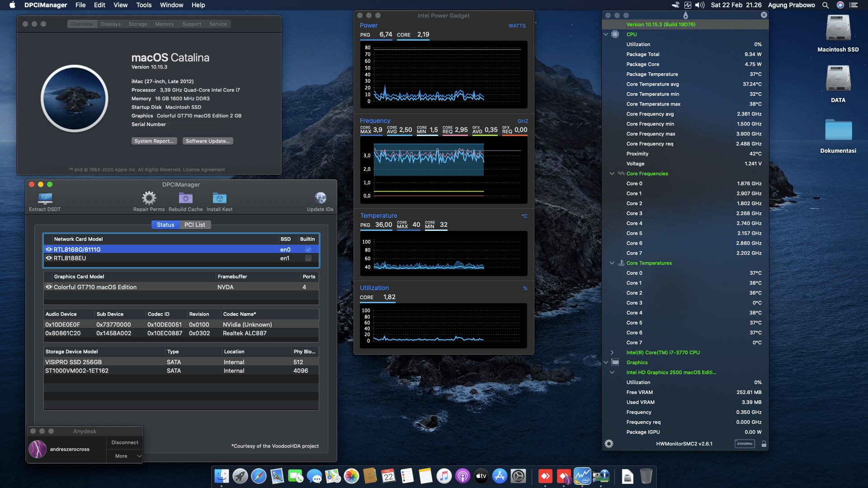
Task: Select the VISIPRO SSD 256GB storage row
Action: pyautogui.click(x=181, y=362)
